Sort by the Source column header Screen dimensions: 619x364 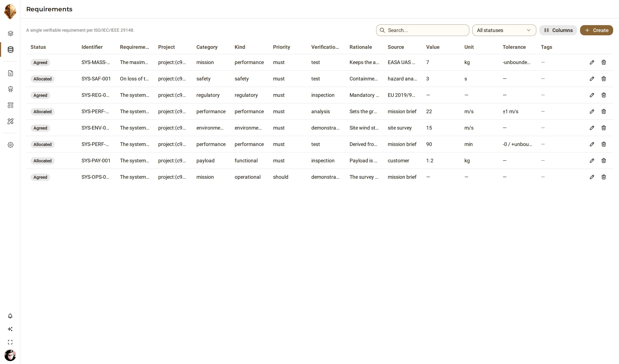coord(396,47)
